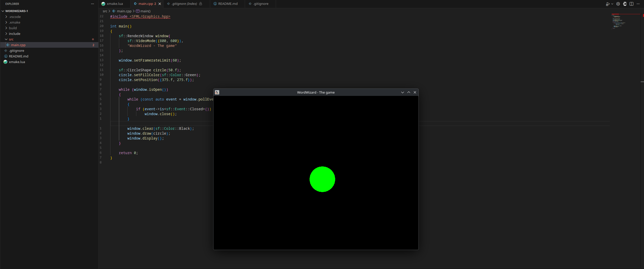Expand the .vscode folder
This screenshot has height=269, width=644.
15,17
